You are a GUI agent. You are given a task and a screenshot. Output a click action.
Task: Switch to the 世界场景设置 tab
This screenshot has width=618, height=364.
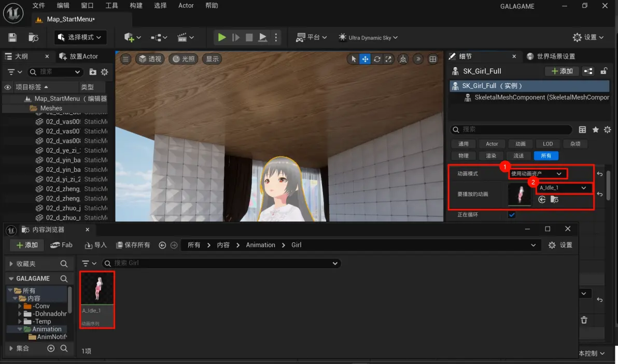click(551, 56)
